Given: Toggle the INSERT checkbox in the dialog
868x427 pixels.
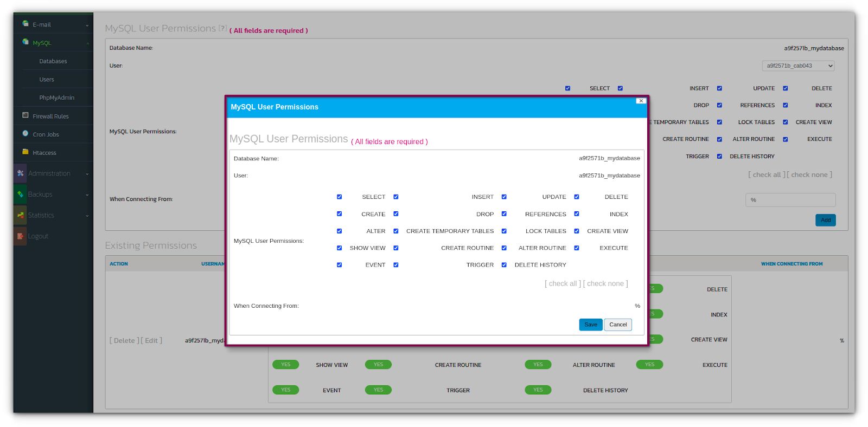Looking at the screenshot, I should pos(396,197).
